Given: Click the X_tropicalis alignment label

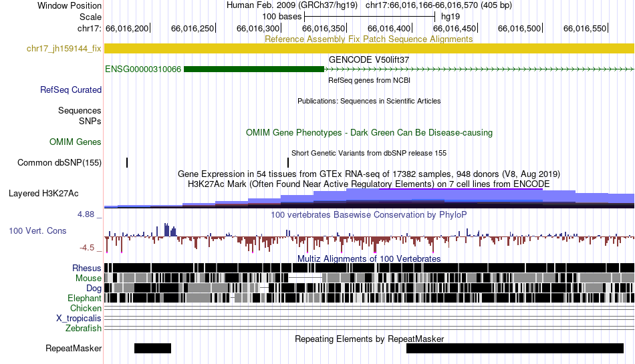Looking at the screenshot, I should click(x=79, y=319).
